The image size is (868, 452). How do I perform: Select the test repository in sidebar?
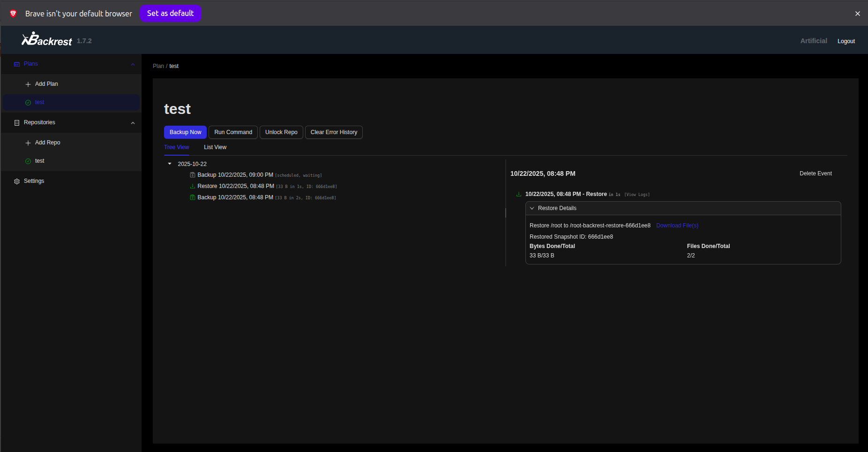[x=71, y=161]
